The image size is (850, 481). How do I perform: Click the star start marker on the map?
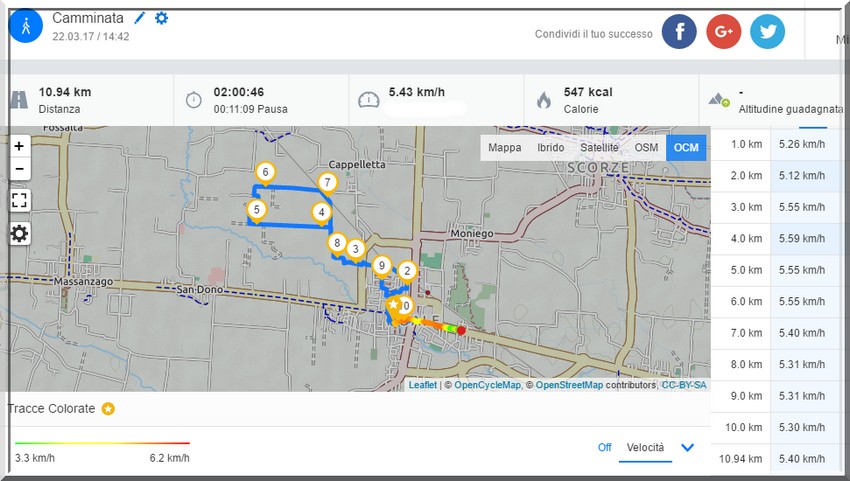394,306
